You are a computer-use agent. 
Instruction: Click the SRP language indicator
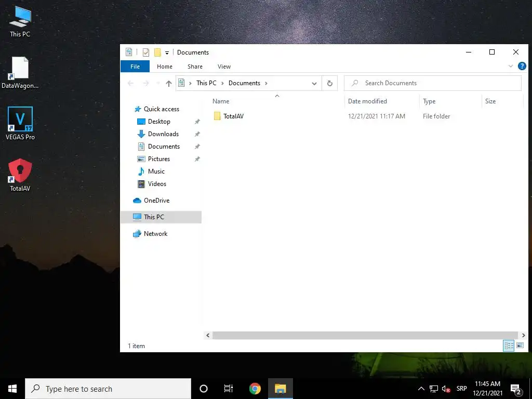[x=461, y=389]
